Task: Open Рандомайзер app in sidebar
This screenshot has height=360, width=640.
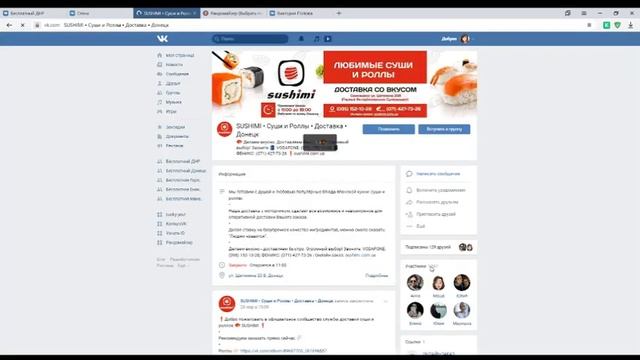Action: point(179,242)
